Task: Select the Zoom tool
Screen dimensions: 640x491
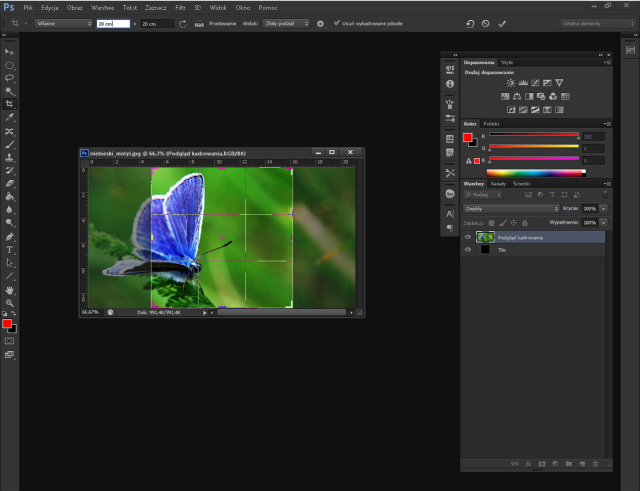Action: [9, 303]
